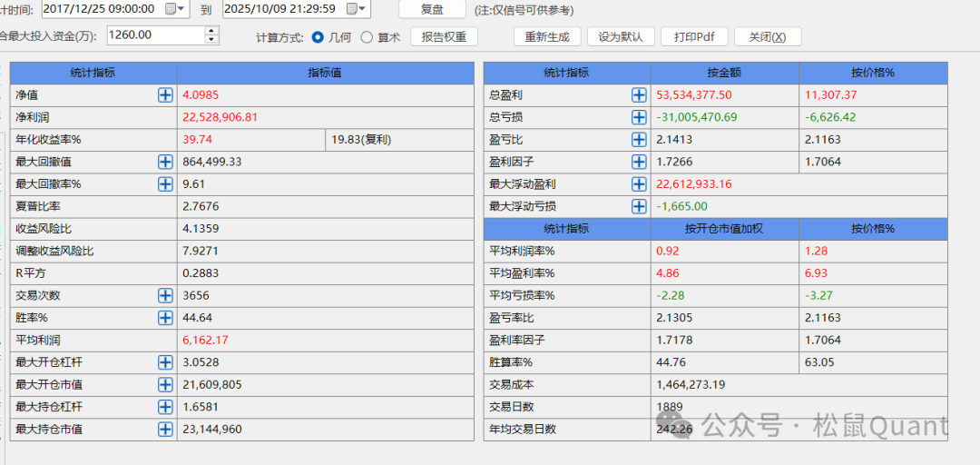
Task: Expand the 交易次数 plus icon
Action: click(165, 295)
